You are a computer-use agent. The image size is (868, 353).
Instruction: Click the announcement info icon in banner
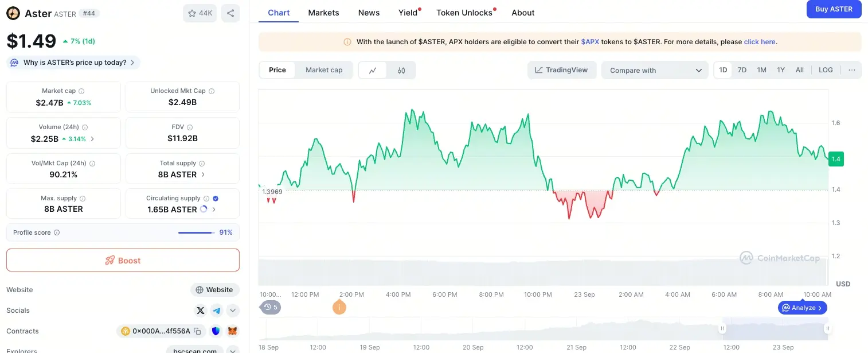tap(347, 42)
